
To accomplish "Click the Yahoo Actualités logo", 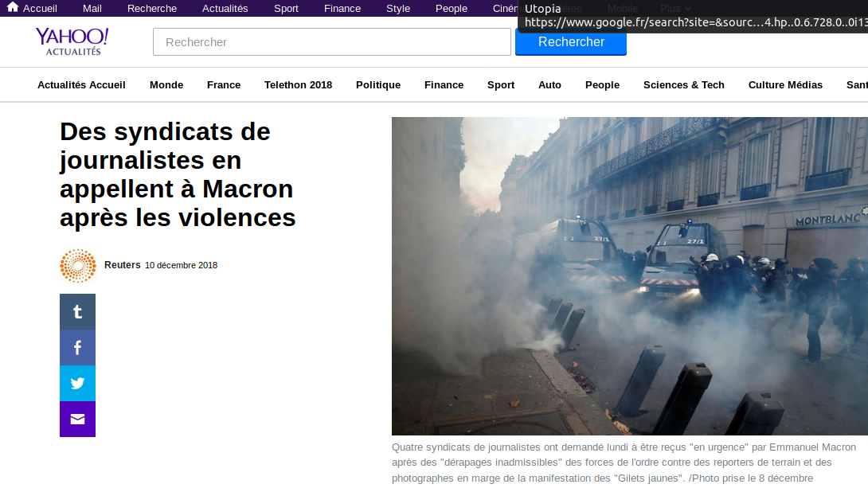I will pos(72,41).
